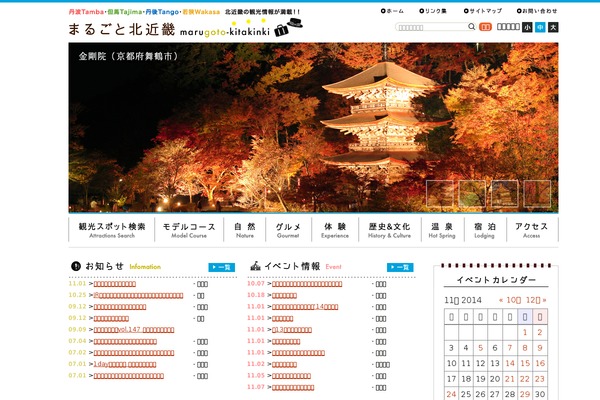Image resolution: width=600 pixels, height=400 pixels.
Task: Open the 10.07 event link
Action: click(x=307, y=284)
